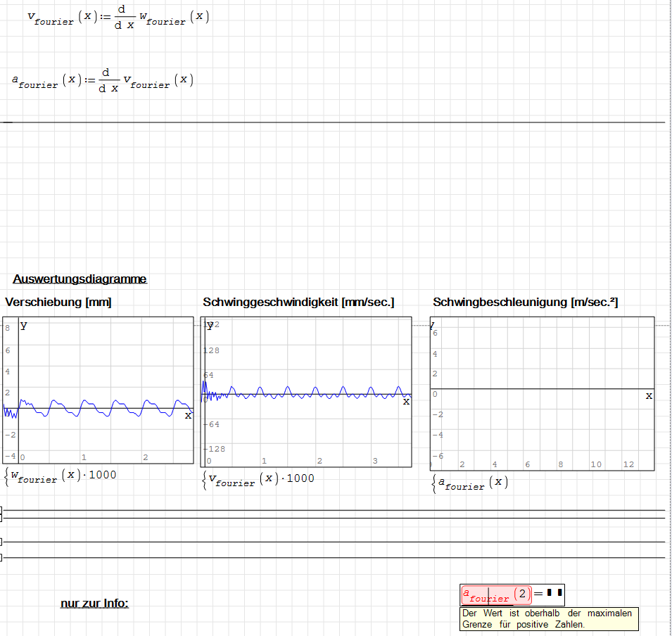Toggle the topmost region marker on left edge

click(x=1, y=510)
